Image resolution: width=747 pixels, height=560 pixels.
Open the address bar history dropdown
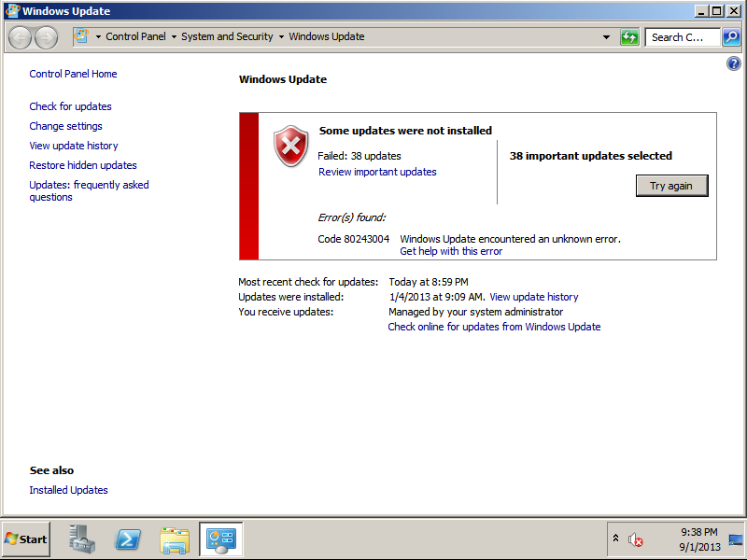pyautogui.click(x=606, y=36)
